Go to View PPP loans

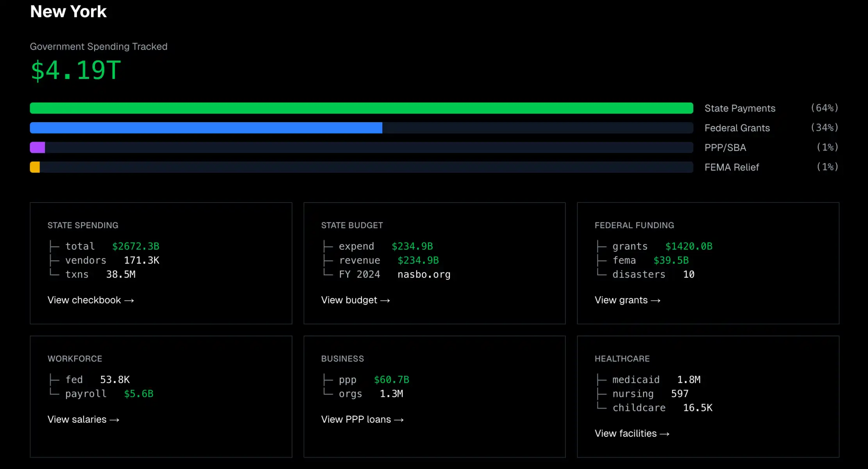point(362,419)
